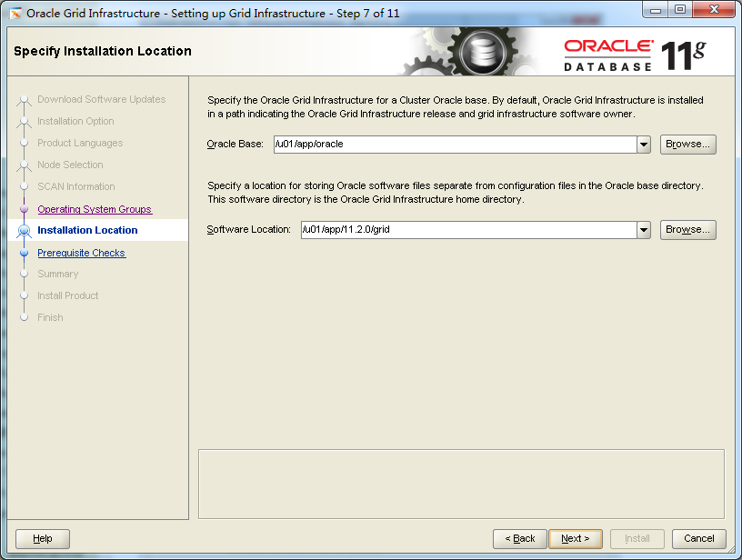The height and width of the screenshot is (560, 742).
Task: Click the Installation Location step marker icon
Action: click(x=25, y=230)
